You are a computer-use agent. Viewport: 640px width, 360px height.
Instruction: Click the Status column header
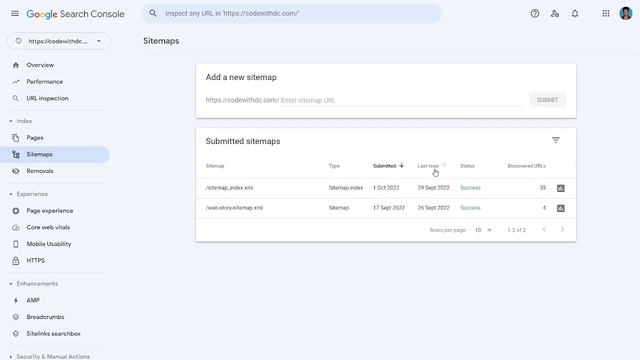(x=467, y=166)
